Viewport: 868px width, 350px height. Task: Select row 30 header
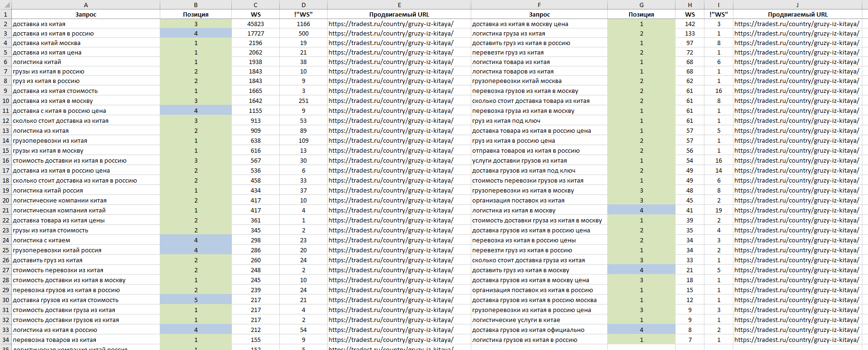tap(6, 300)
